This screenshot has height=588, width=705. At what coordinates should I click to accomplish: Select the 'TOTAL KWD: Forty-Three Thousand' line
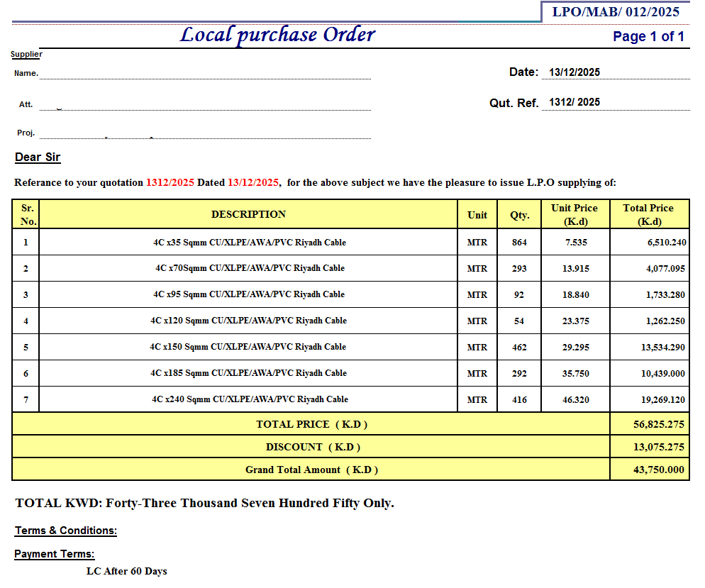(x=204, y=503)
